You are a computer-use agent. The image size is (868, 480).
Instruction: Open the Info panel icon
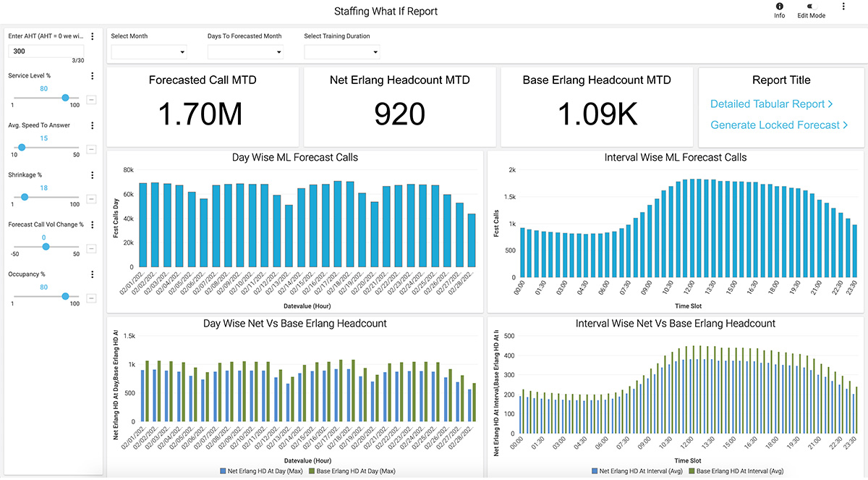coord(779,7)
